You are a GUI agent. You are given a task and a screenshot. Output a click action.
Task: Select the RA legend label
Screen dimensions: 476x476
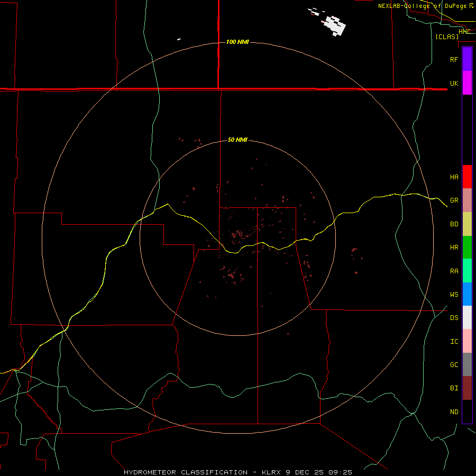click(x=454, y=271)
